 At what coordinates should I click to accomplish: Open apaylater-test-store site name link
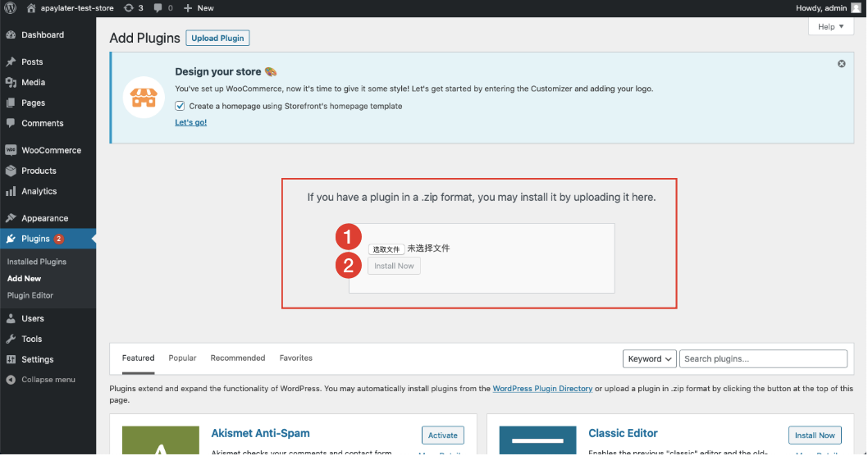77,7
